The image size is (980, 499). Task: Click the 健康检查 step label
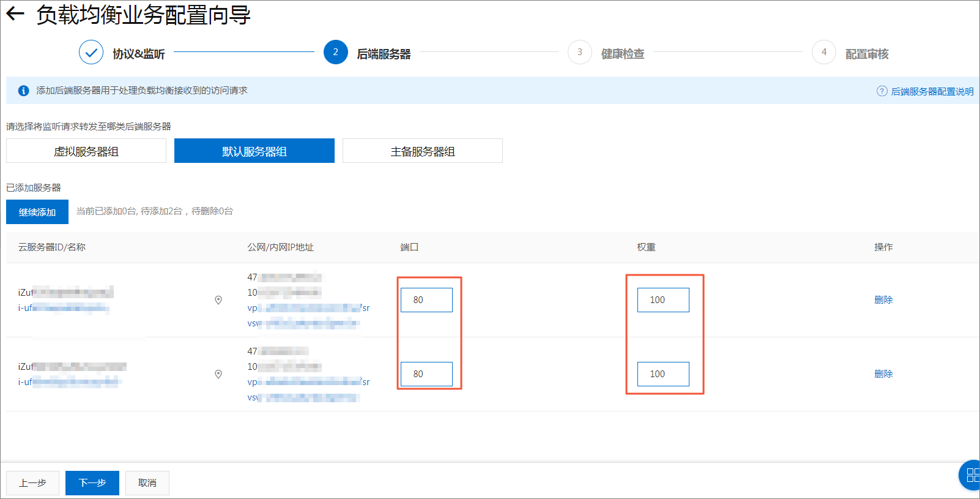(x=623, y=54)
